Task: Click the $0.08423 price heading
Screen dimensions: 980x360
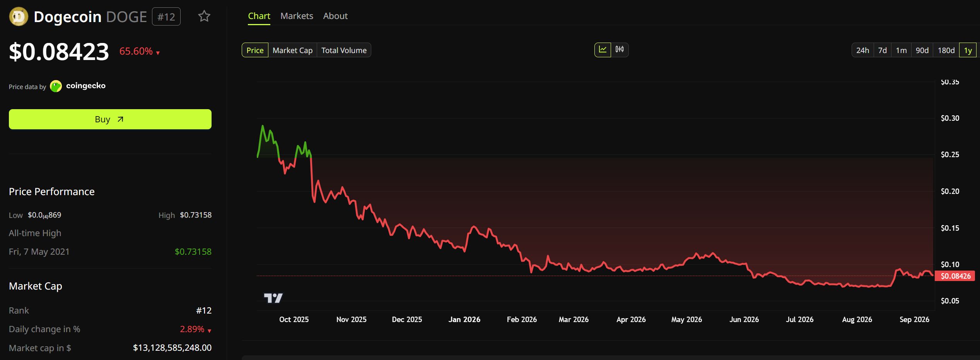Action: [x=59, y=51]
